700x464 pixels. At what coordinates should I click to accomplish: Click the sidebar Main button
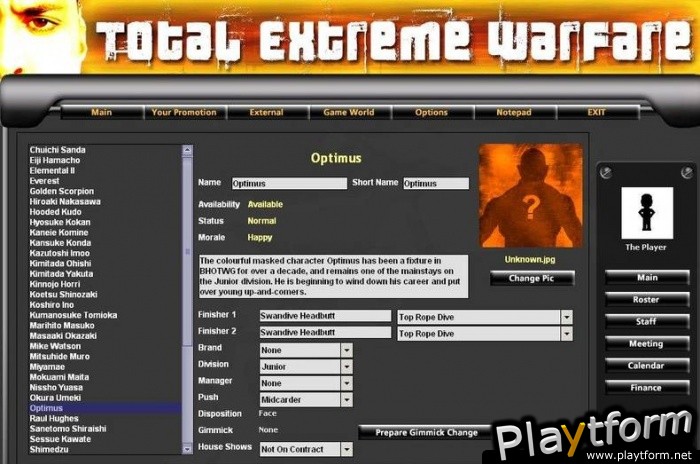pyautogui.click(x=647, y=277)
